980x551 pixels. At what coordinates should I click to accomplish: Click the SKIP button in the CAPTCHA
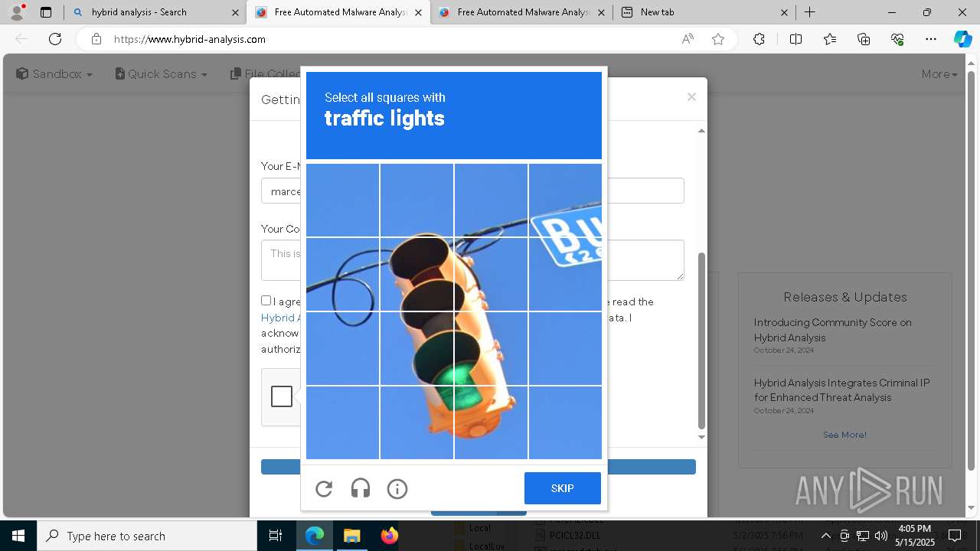(563, 488)
